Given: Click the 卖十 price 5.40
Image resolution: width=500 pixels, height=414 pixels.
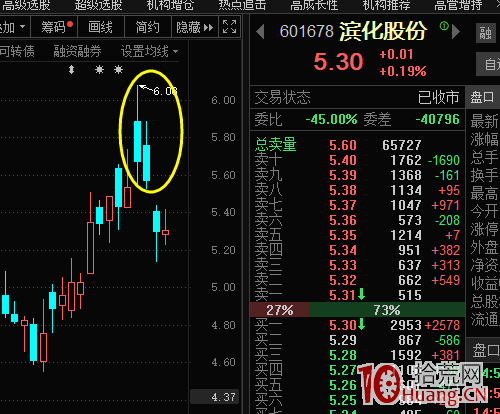Looking at the screenshot, I should pos(343,160).
